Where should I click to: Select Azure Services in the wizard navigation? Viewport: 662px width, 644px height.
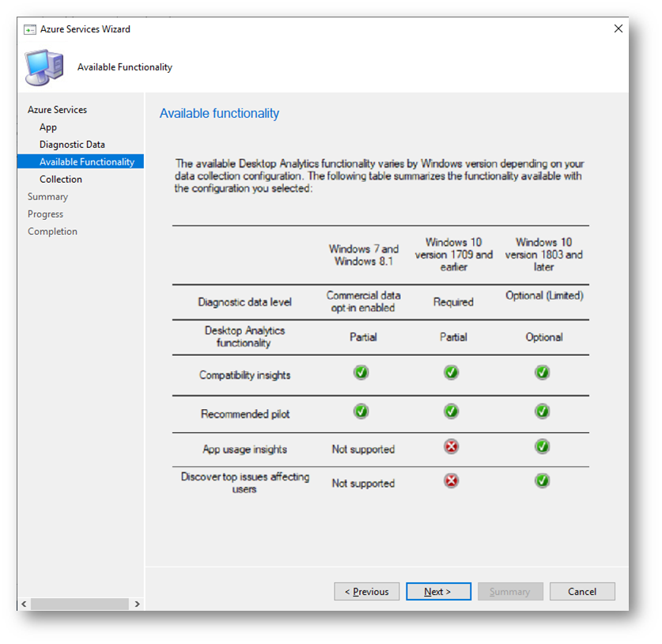tap(57, 110)
